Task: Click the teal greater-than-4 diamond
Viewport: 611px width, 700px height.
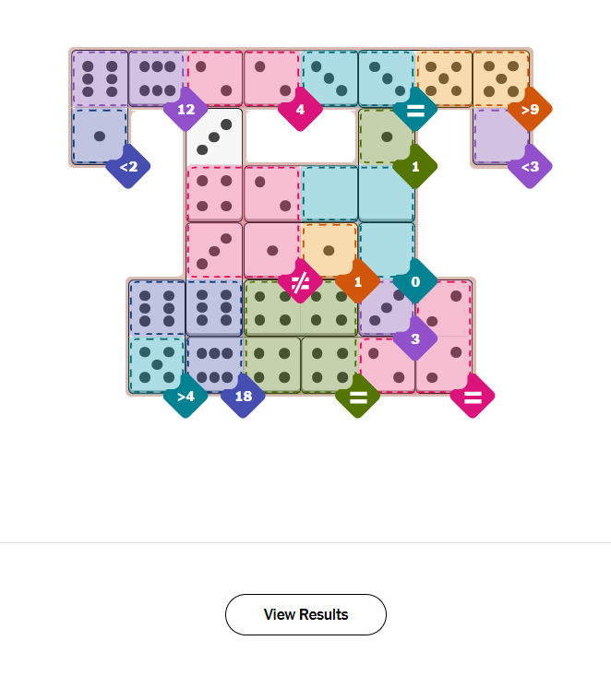Action: [x=186, y=396]
